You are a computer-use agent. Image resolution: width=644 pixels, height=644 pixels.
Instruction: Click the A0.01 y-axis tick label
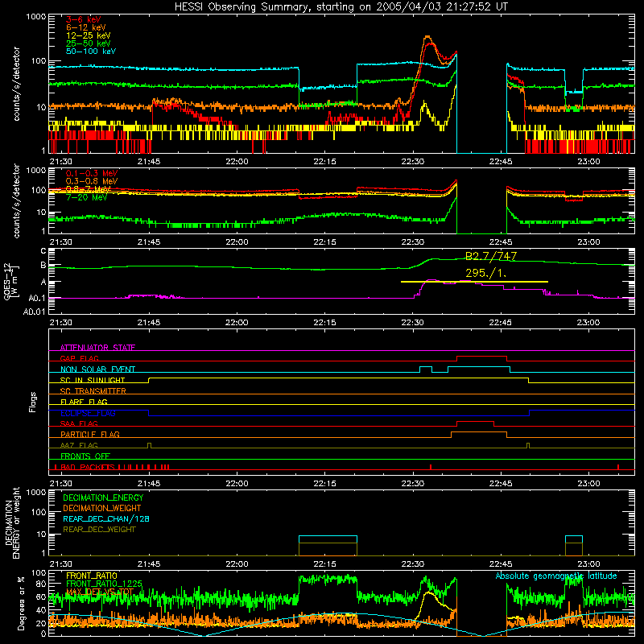pos(34,312)
